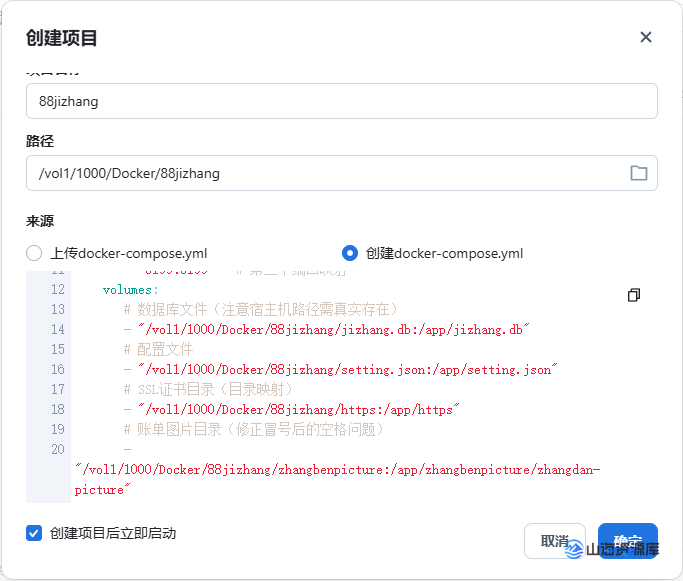Viewport: 683px width, 581px height.
Task: Click the # SSL证书目录 comment line
Action: coord(208,389)
